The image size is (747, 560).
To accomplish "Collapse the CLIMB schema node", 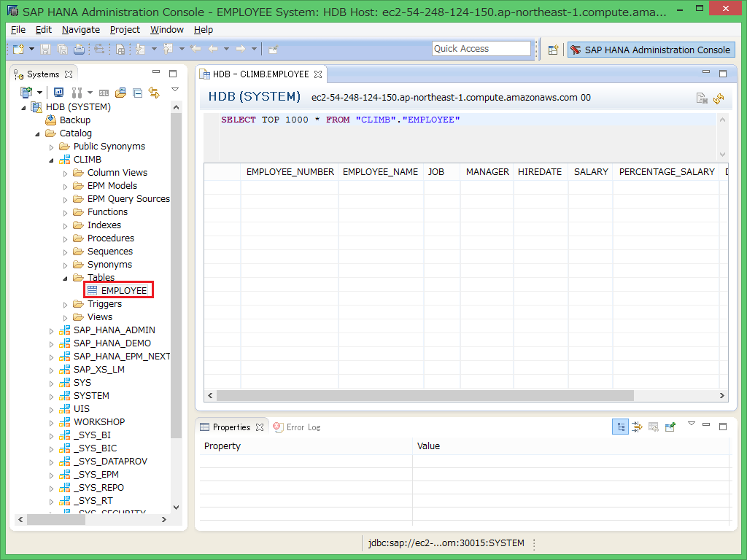I will 51,160.
